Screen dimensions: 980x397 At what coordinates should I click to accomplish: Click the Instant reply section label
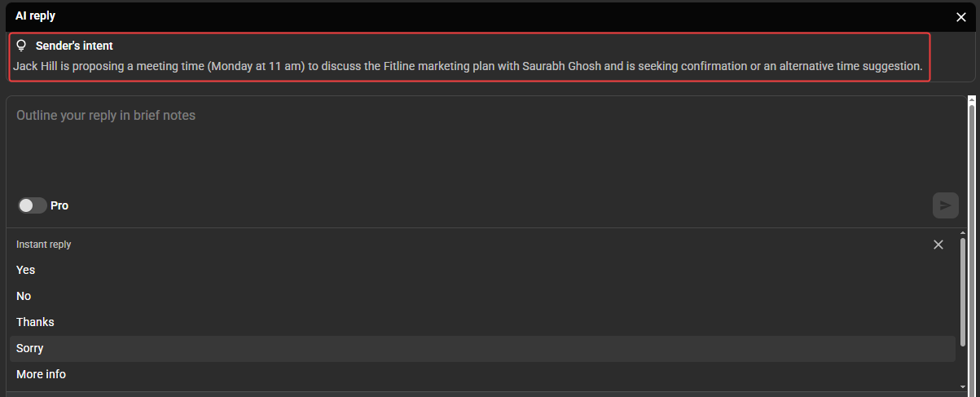click(44, 245)
